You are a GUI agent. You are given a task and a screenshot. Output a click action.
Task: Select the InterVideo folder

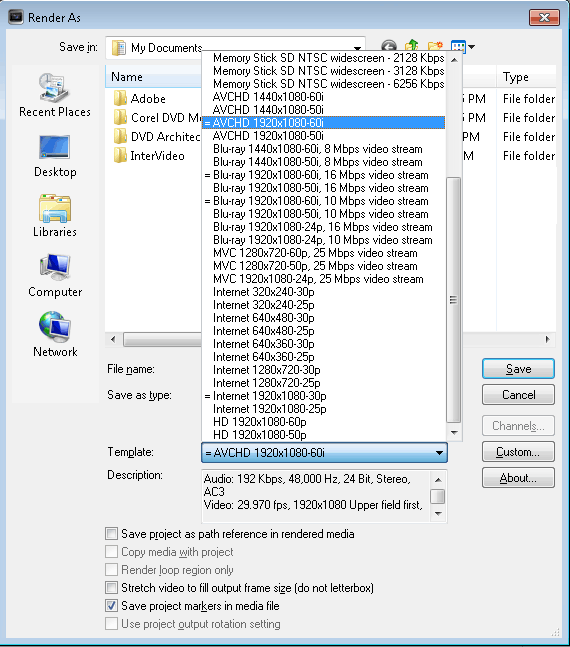tap(149, 156)
